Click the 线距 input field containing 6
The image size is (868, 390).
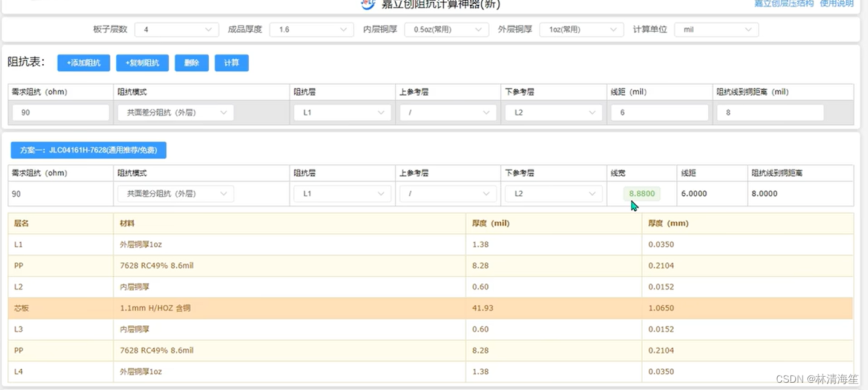(x=660, y=113)
